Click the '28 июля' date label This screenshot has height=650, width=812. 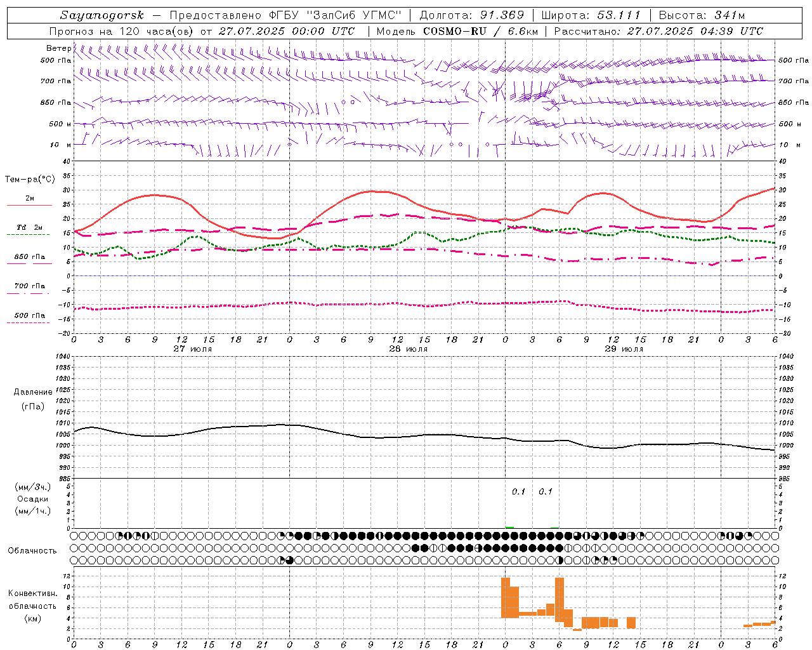(408, 349)
